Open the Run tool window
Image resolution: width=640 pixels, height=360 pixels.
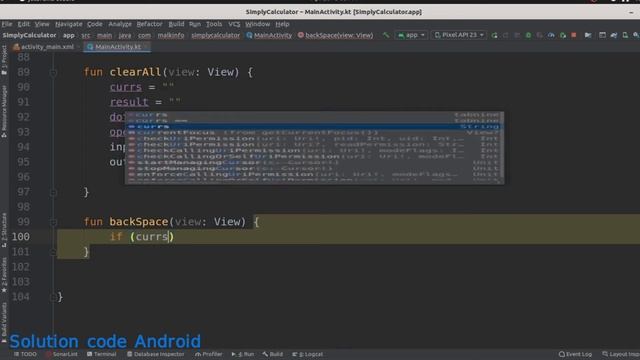[243, 354]
